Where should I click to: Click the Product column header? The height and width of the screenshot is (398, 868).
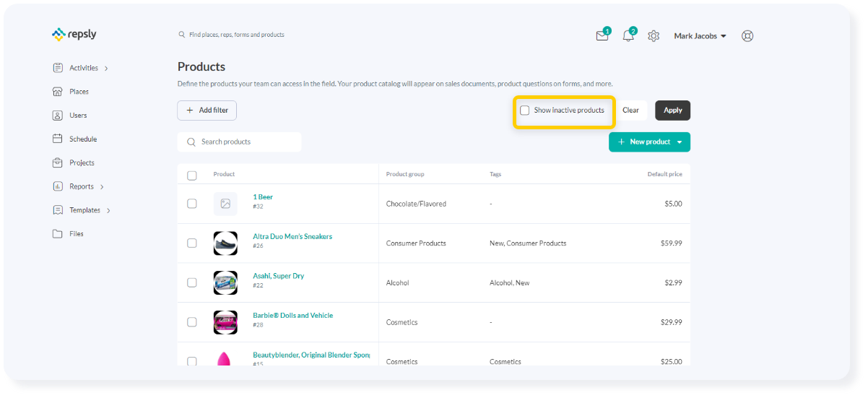224,174
